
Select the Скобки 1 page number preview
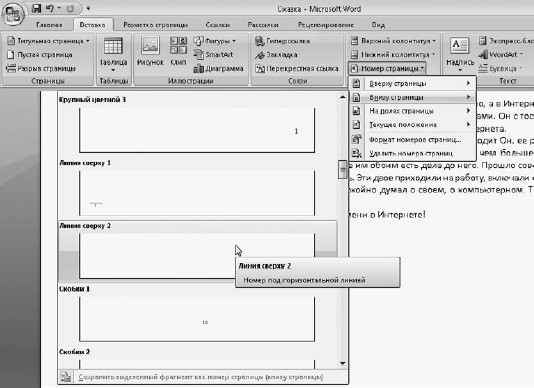(198, 319)
